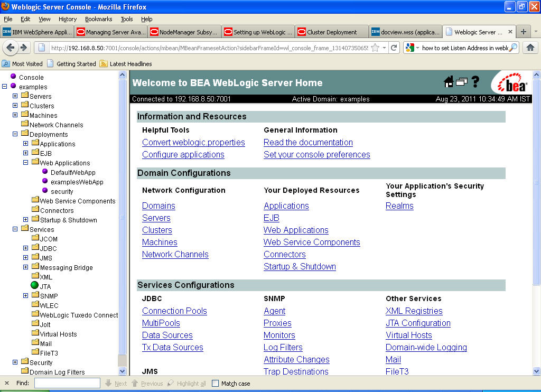541x392 pixels.
Task: Click the Firefox back arrow button
Action: click(x=11, y=48)
